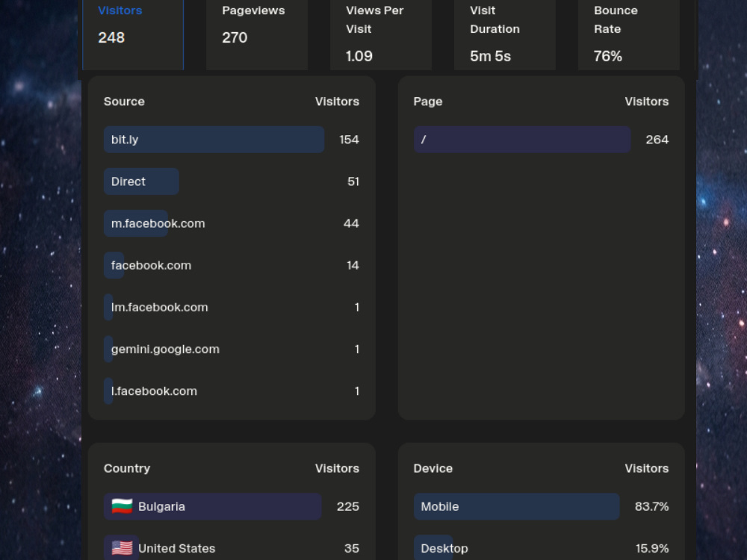The height and width of the screenshot is (560, 747).
Task: Click the Visitors header in Page panel
Action: pos(647,102)
